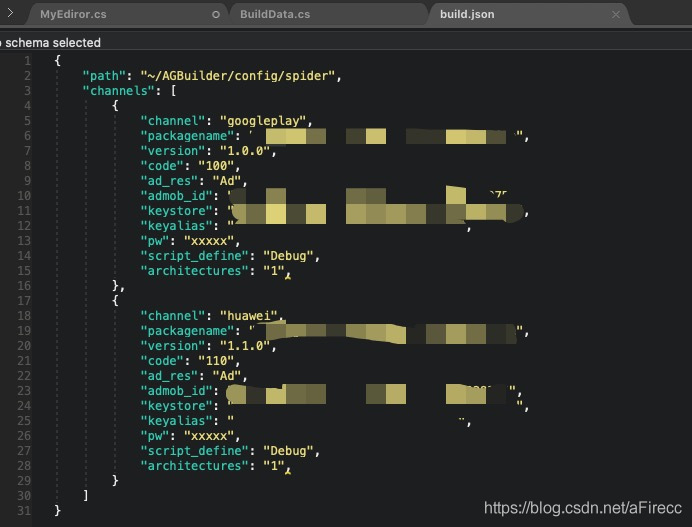This screenshot has height=527, width=692.
Task: Select the "googleplay" channel value
Action: point(263,121)
